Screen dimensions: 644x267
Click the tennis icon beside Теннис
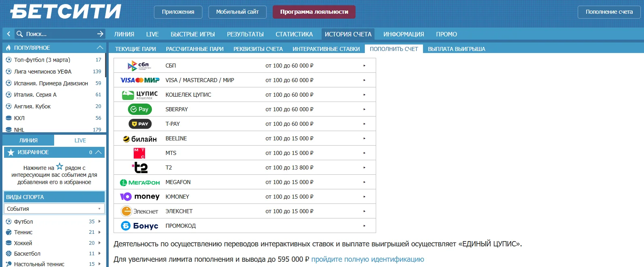pyautogui.click(x=8, y=232)
